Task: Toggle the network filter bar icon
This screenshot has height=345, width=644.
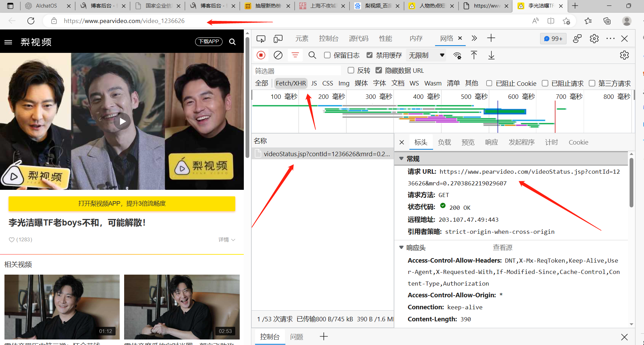Action: 295,55
